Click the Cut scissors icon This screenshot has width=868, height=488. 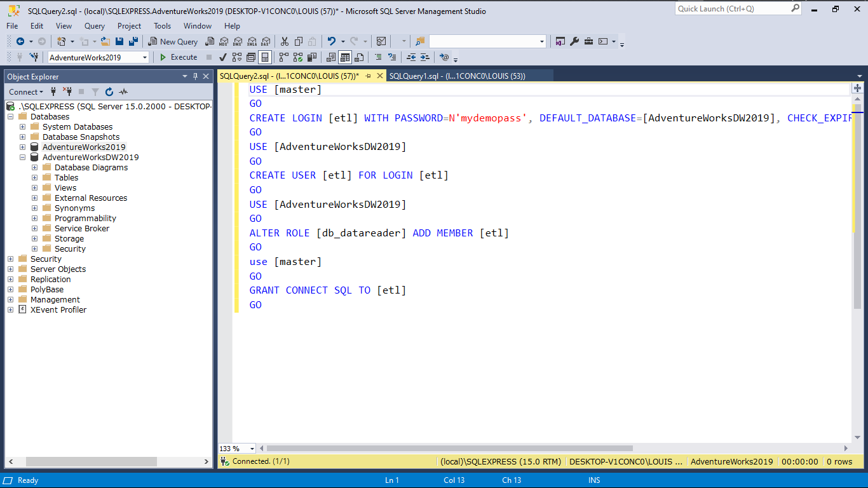pyautogui.click(x=284, y=41)
